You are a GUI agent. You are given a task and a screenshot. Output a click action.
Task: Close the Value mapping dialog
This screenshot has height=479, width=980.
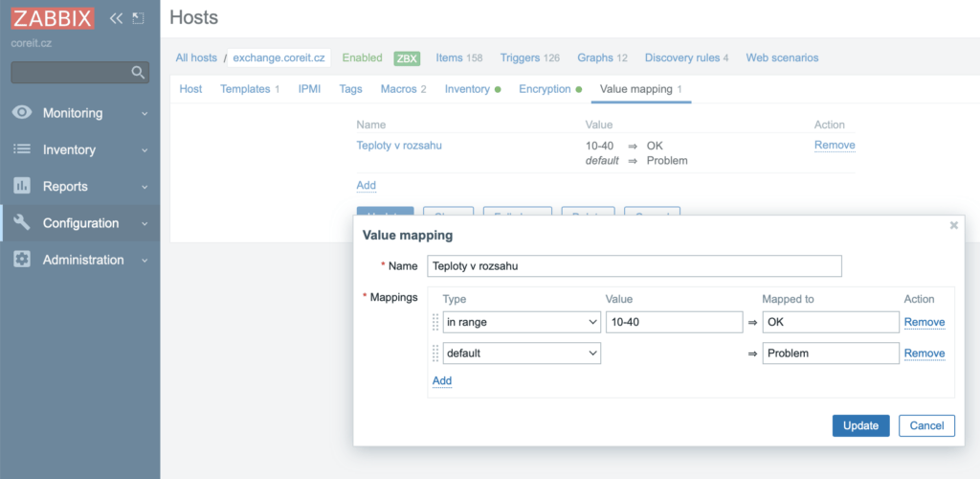(x=954, y=225)
